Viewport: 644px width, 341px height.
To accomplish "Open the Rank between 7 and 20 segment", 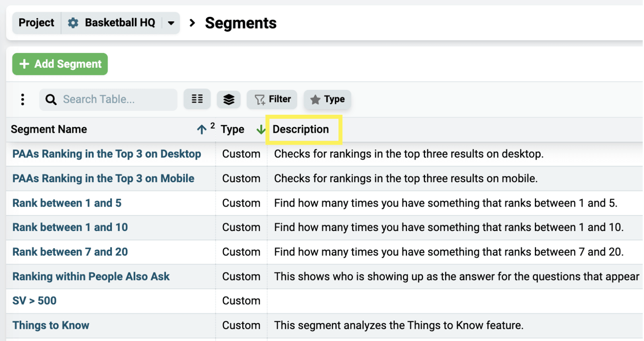I will click(70, 252).
